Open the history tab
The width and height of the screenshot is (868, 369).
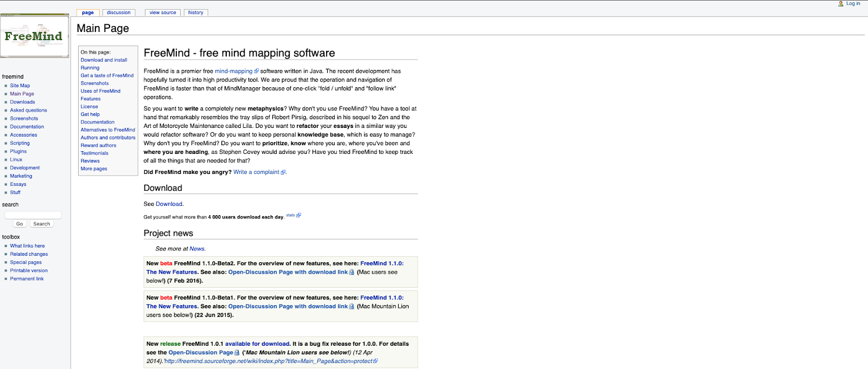[196, 12]
